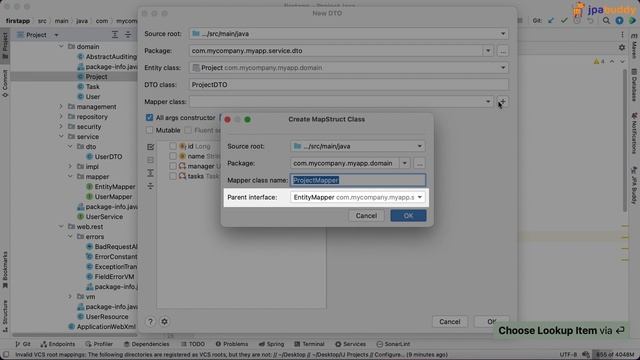Image resolution: width=640 pixels, height=360 pixels.
Task: Click collapse-all icon beside the attributes list
Action: [x=151, y=186]
